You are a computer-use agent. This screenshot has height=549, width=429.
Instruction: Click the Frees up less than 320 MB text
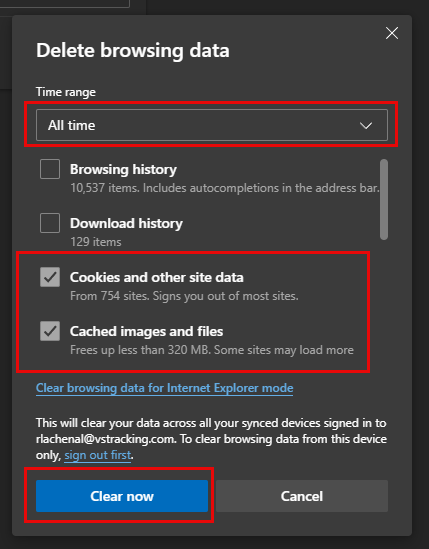[212, 350]
